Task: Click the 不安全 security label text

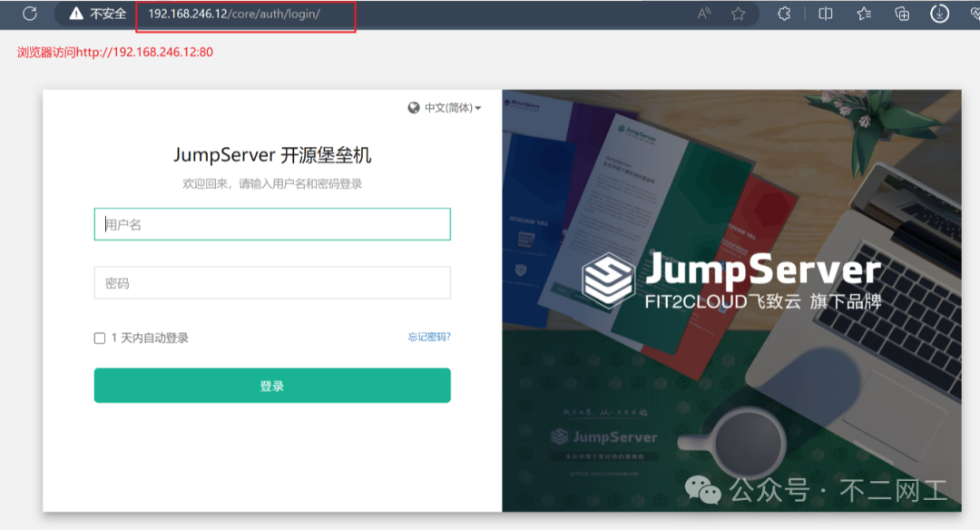Action: click(108, 14)
